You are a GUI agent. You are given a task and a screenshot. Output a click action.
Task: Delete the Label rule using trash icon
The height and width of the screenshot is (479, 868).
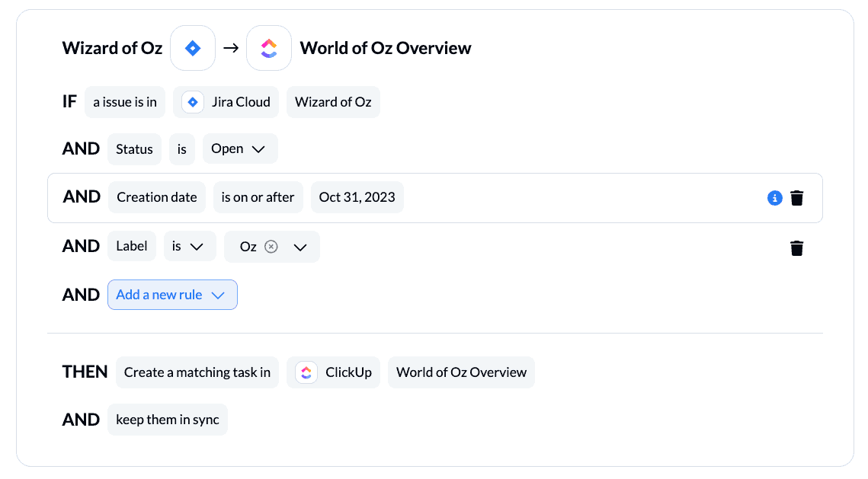[x=796, y=248]
